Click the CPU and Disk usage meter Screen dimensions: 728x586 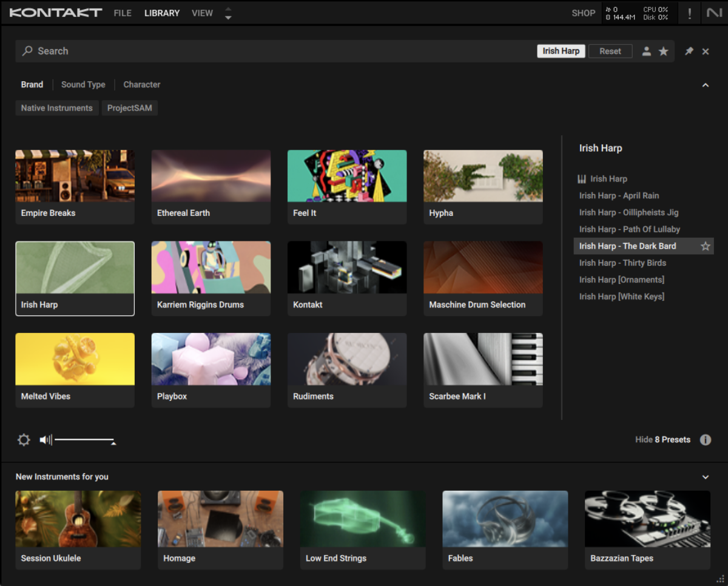[656, 13]
